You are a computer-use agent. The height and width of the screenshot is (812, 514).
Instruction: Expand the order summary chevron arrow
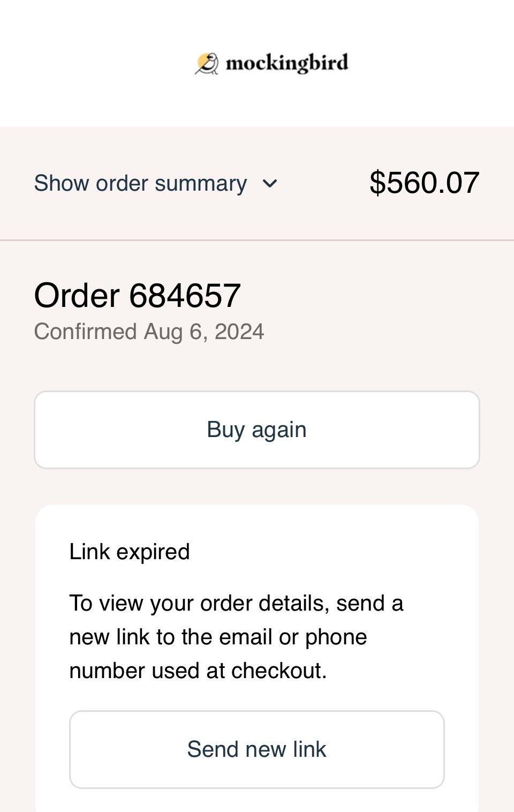pos(270,184)
